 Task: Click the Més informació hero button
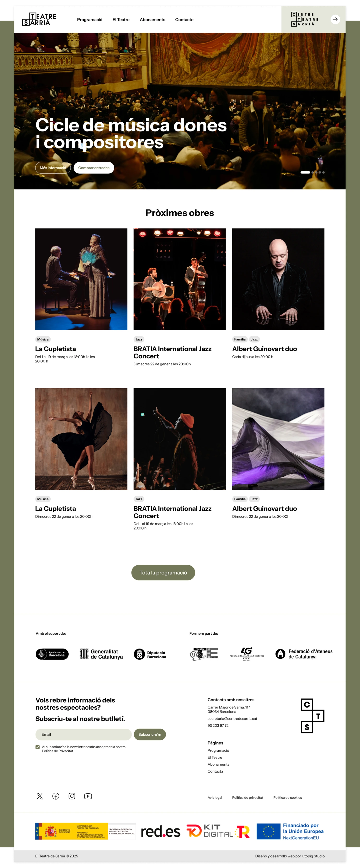53,167
